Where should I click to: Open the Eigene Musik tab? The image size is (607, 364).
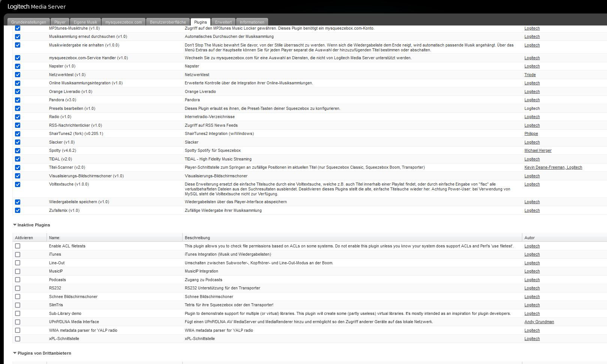pos(85,22)
